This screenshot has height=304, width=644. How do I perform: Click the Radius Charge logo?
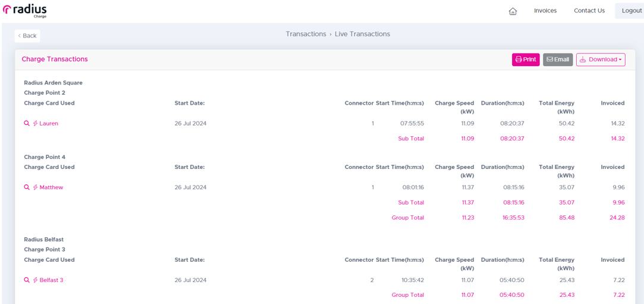[24, 11]
